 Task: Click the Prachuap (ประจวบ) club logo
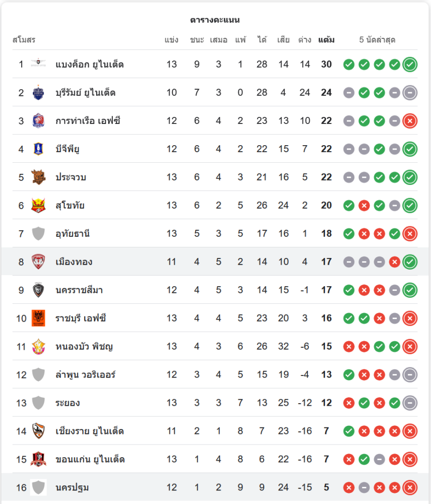click(38, 177)
